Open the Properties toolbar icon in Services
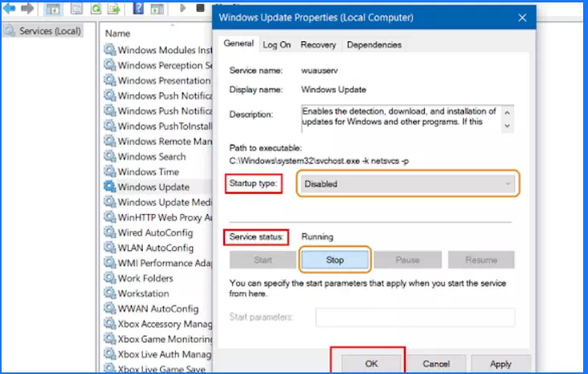The image size is (588, 374). [76, 8]
